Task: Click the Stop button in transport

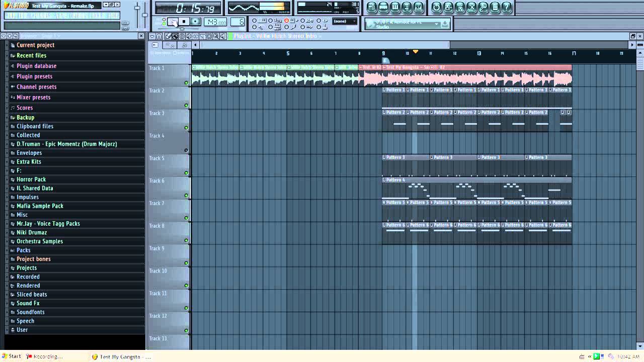Action: pos(184,22)
